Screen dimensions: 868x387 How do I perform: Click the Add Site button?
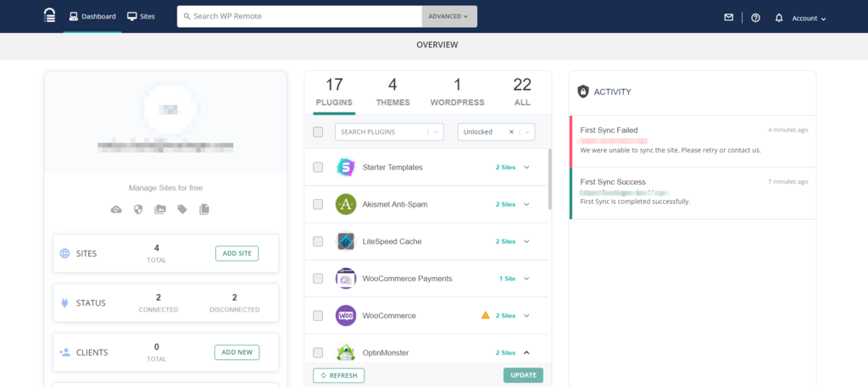tap(236, 253)
